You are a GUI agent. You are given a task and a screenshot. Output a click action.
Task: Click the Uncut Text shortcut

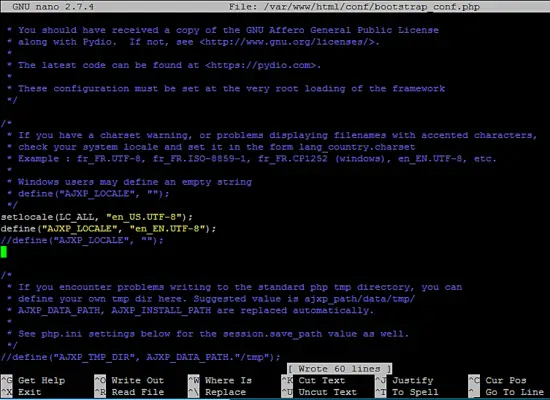(x=319, y=392)
